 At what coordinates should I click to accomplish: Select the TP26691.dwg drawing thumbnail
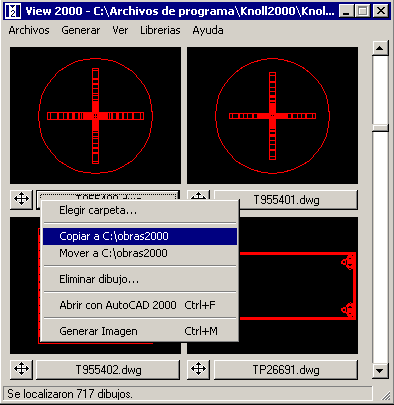[x=299, y=286]
